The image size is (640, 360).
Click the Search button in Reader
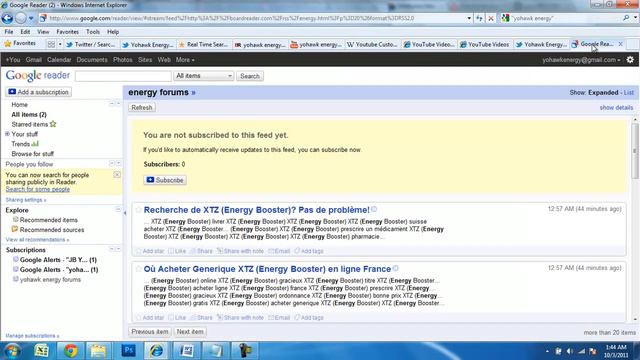pos(250,76)
